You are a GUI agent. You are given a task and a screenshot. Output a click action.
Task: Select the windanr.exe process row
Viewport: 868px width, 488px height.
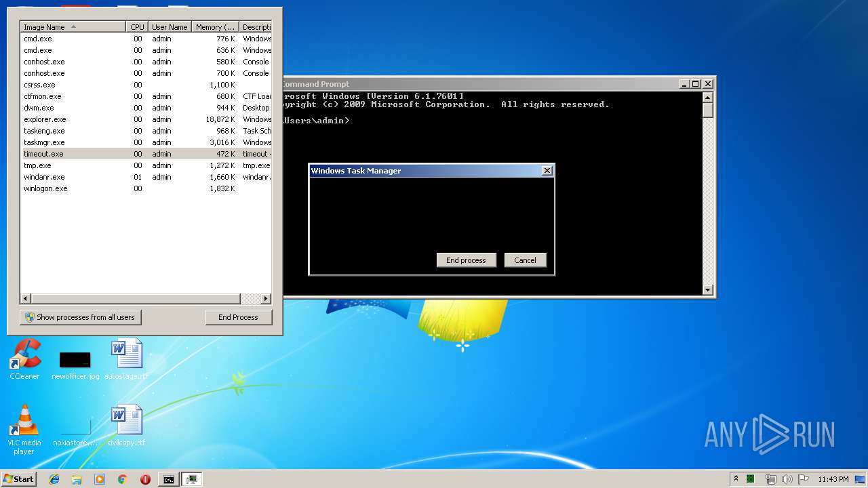coord(146,177)
